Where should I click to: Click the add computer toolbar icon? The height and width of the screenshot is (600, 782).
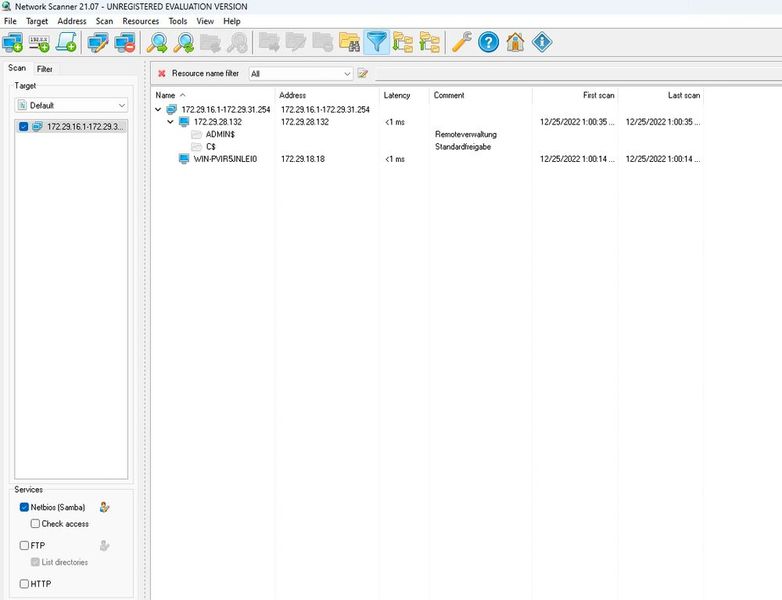point(12,42)
